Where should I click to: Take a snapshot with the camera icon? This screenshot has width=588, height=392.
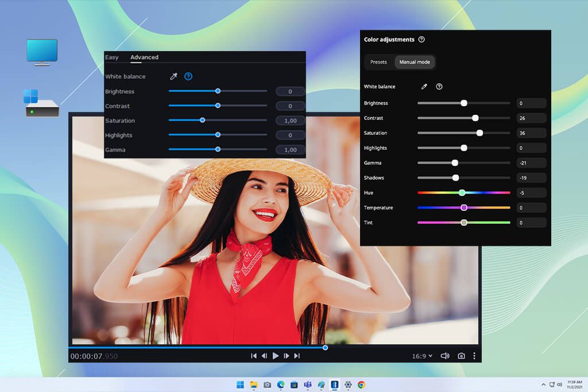[461, 355]
